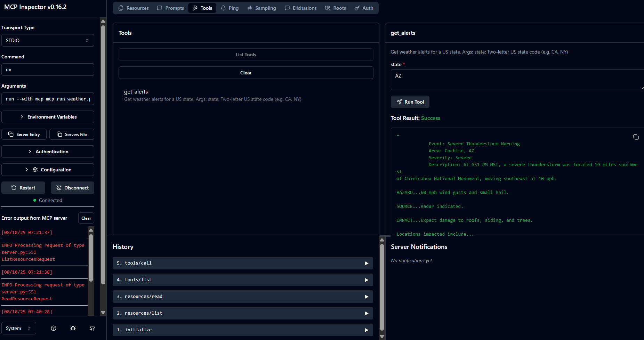
Task: Clear the MCP server error output
Action: [86, 218]
